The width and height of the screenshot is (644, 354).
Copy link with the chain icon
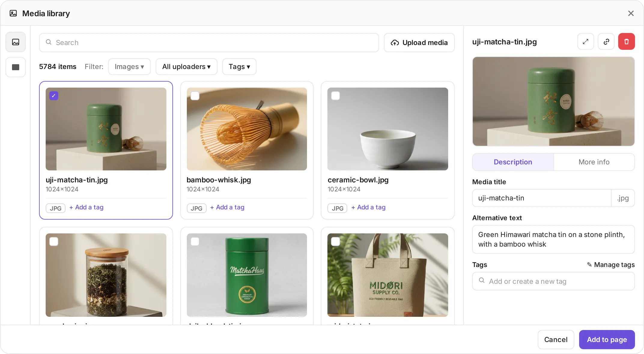[606, 41]
